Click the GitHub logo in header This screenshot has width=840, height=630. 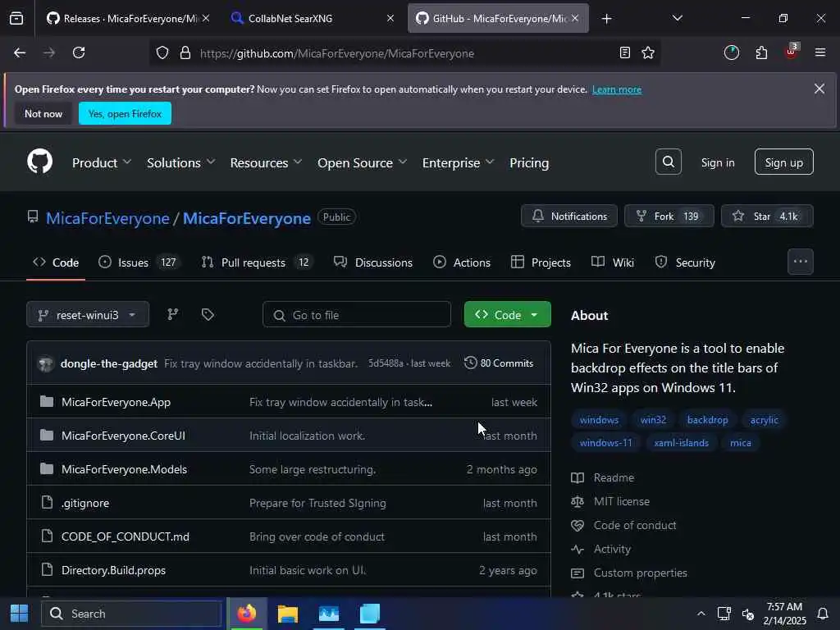(39, 162)
